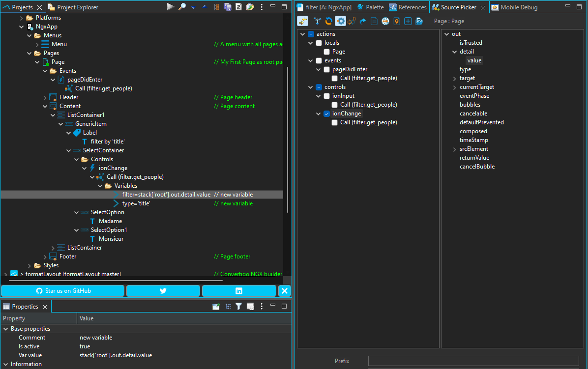
Task: Expand the srcElement node
Action: (x=455, y=149)
